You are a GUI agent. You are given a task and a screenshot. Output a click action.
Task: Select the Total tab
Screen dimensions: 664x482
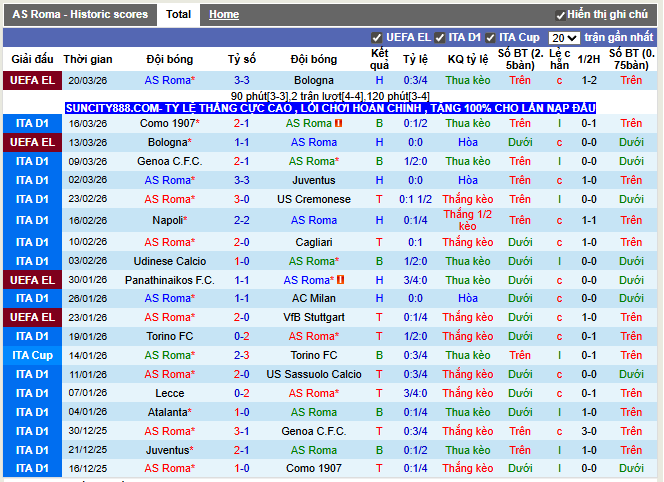coord(179,15)
